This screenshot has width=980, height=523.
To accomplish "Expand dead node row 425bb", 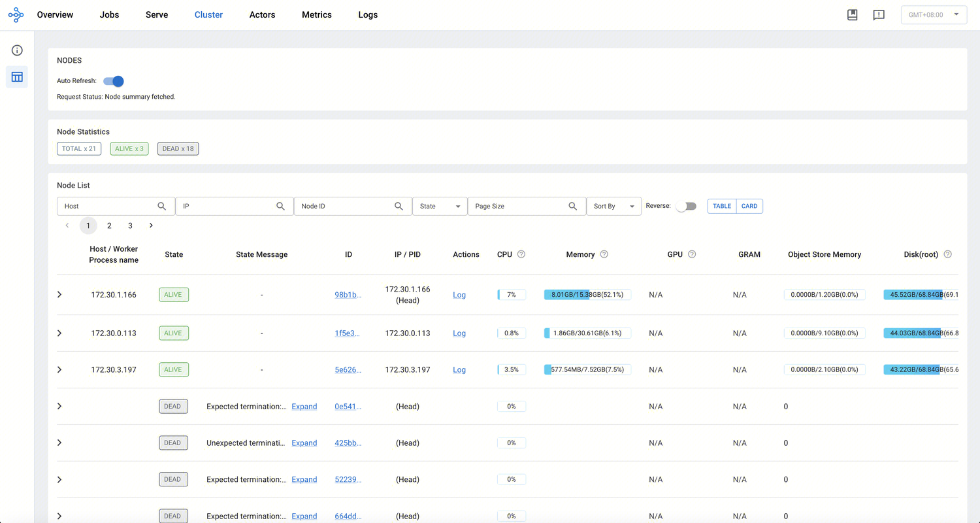I will (59, 443).
